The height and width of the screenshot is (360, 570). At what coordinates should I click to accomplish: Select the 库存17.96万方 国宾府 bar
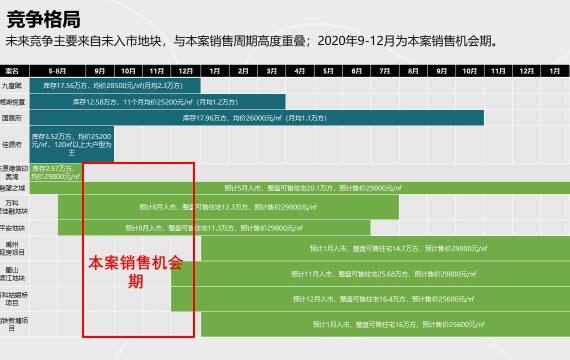[x=257, y=118]
